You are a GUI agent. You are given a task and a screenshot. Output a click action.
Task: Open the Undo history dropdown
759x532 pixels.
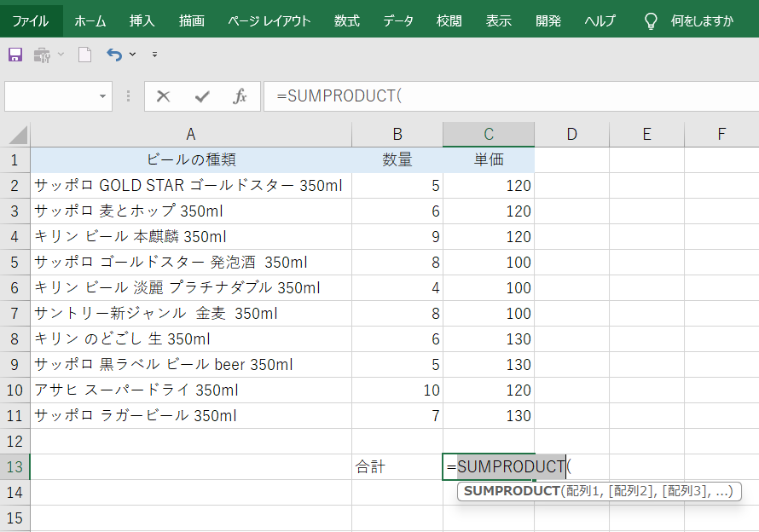click(x=135, y=54)
